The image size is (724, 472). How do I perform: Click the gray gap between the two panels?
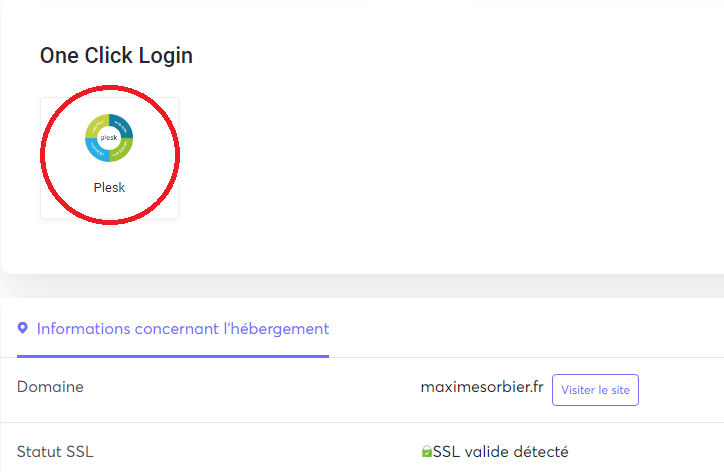coord(362,286)
